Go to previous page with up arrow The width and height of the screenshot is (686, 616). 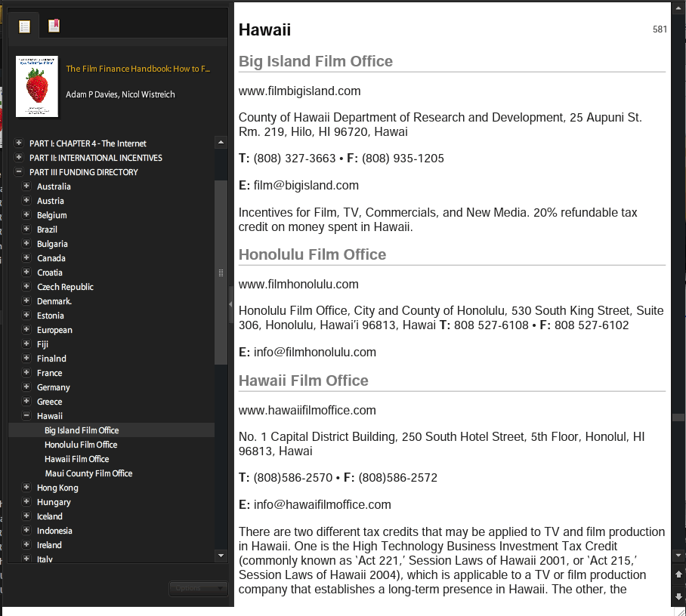click(678, 574)
